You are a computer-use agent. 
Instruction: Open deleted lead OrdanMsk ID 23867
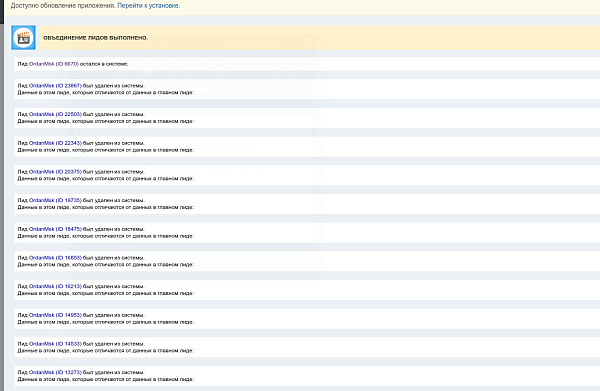[x=55, y=86]
